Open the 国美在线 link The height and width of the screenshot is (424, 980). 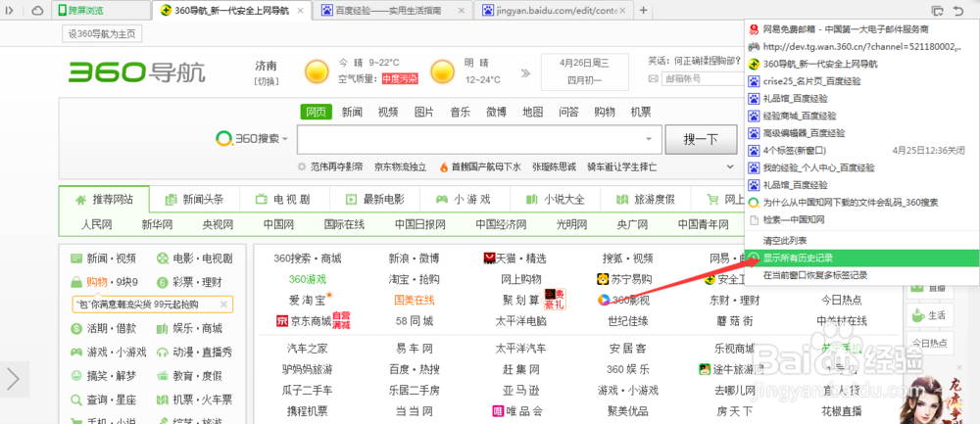coord(415,301)
